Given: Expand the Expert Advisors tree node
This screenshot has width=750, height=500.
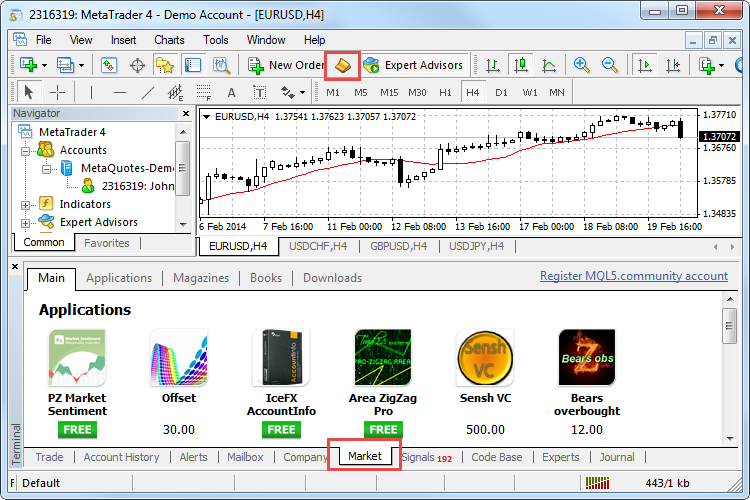Looking at the screenshot, I should coord(25,223).
